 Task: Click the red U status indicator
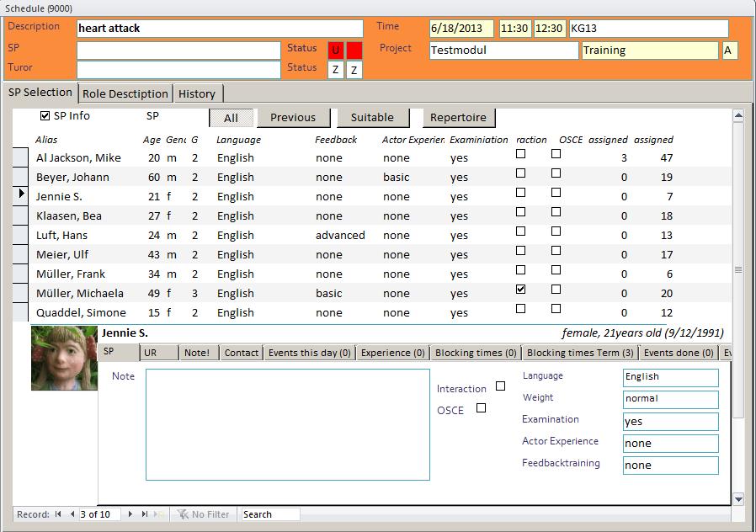335,48
